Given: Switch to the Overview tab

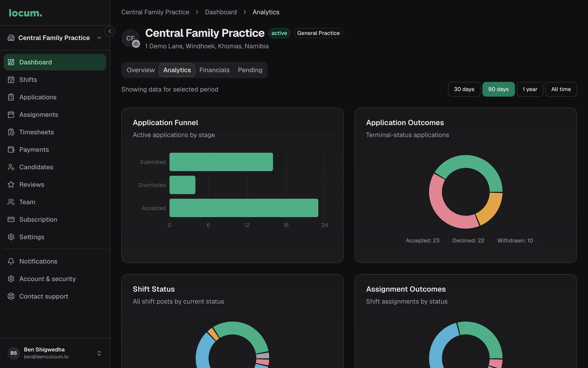Looking at the screenshot, I should [141, 70].
